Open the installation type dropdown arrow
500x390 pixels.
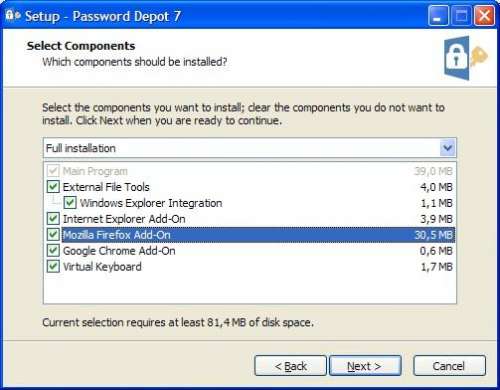coord(447,148)
